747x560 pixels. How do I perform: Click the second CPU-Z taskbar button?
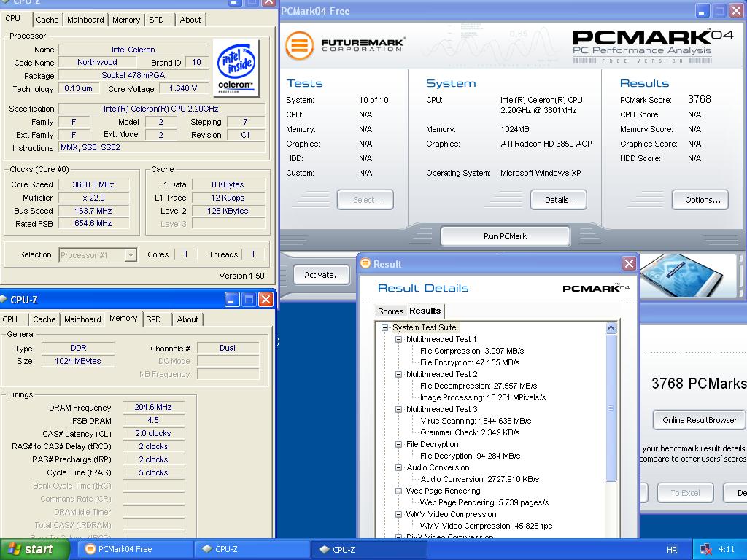tap(368, 549)
